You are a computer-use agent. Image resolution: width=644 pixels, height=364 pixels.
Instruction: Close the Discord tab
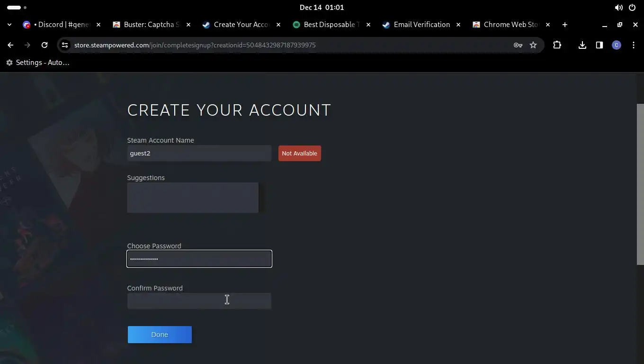pyautogui.click(x=98, y=25)
